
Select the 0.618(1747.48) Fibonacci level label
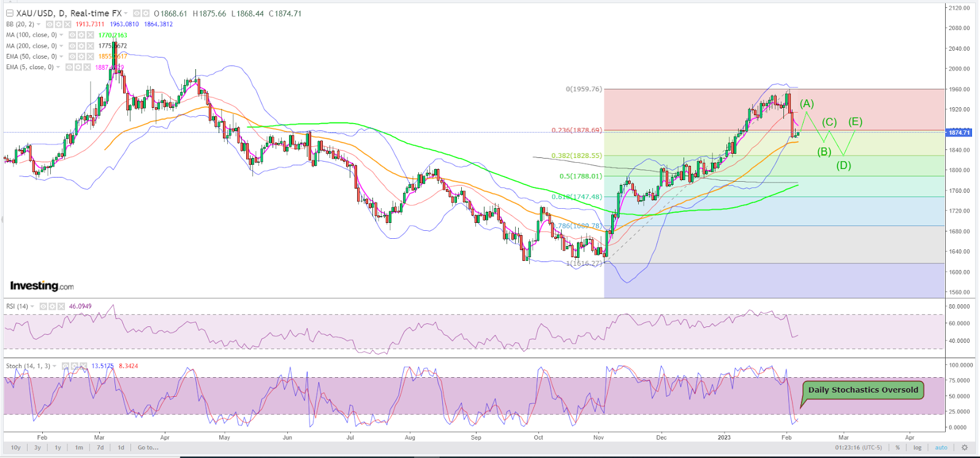pyautogui.click(x=576, y=197)
